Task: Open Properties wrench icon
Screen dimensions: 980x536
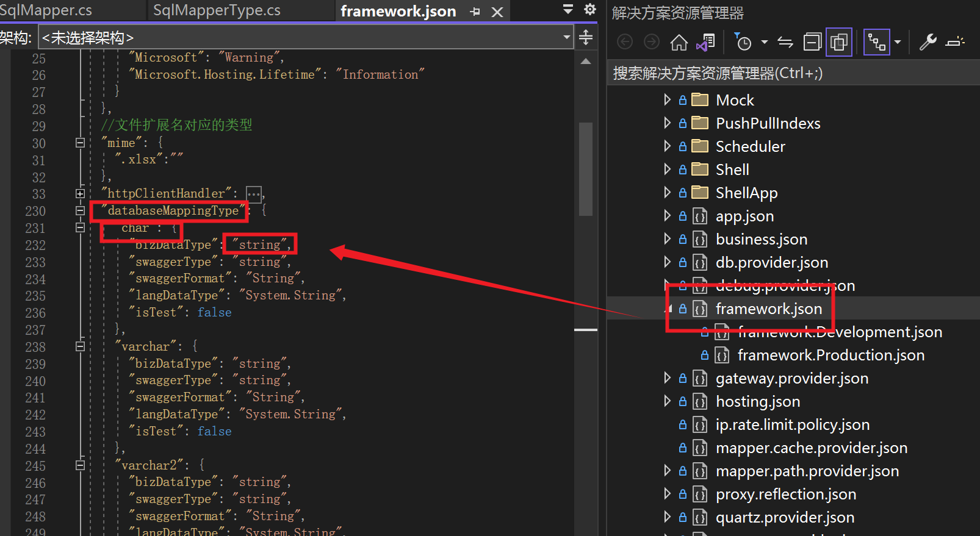Action: coord(928,42)
